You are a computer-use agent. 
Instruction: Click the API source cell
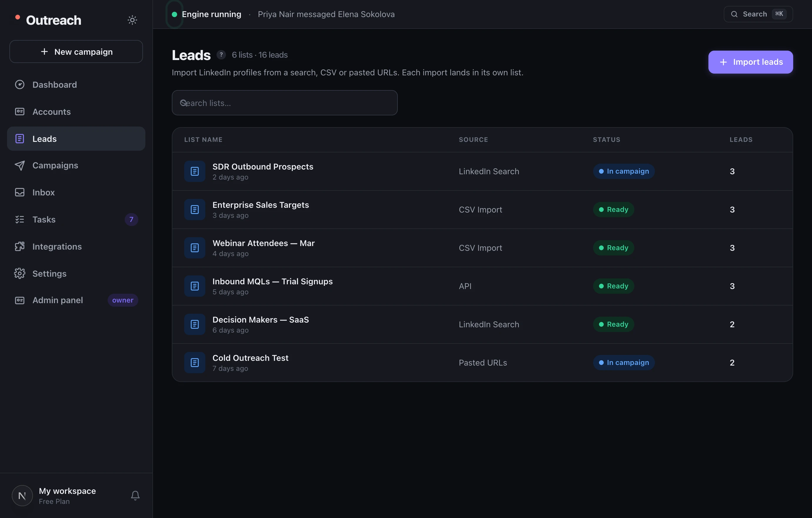(x=465, y=286)
